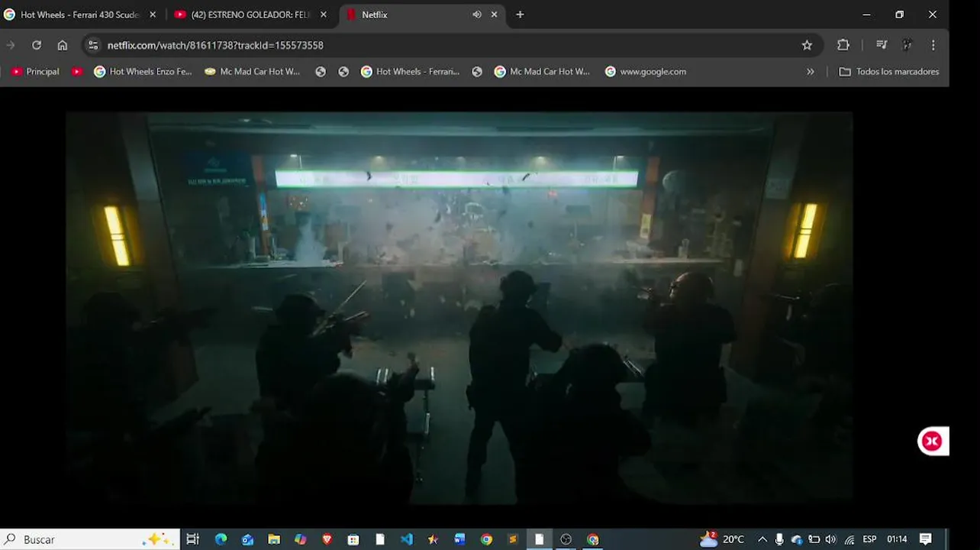Open the YouTube icon bookmark after Principal
980x550 pixels.
77,71
